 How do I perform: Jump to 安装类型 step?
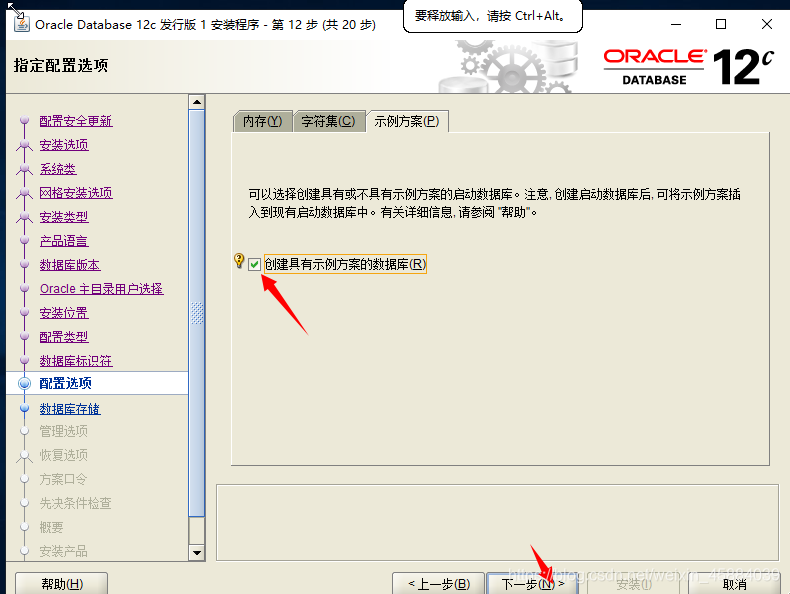coord(64,217)
